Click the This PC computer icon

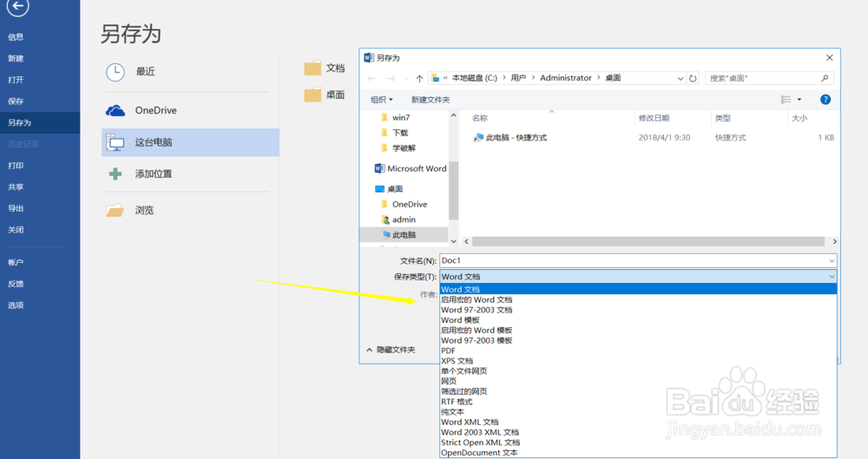click(115, 142)
